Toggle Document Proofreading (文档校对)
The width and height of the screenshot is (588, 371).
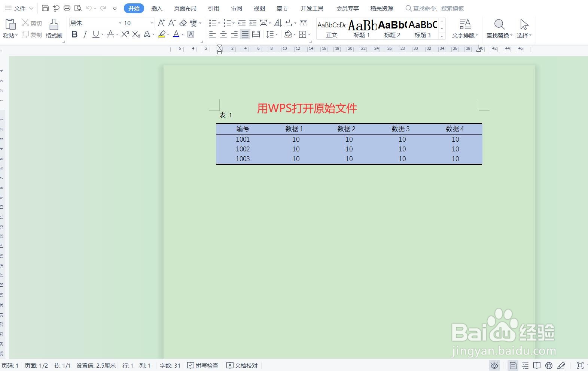(242, 365)
